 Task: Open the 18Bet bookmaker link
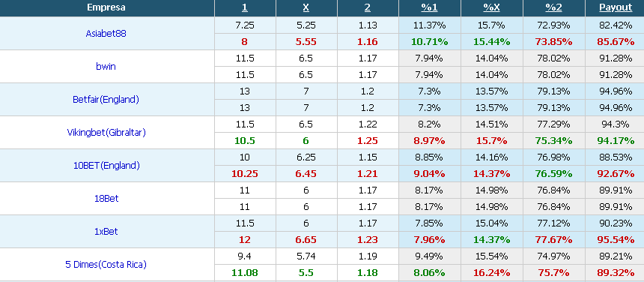[x=106, y=198]
